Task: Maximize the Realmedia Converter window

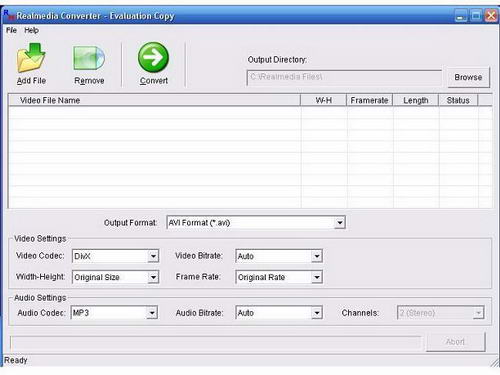Action: coord(476,16)
